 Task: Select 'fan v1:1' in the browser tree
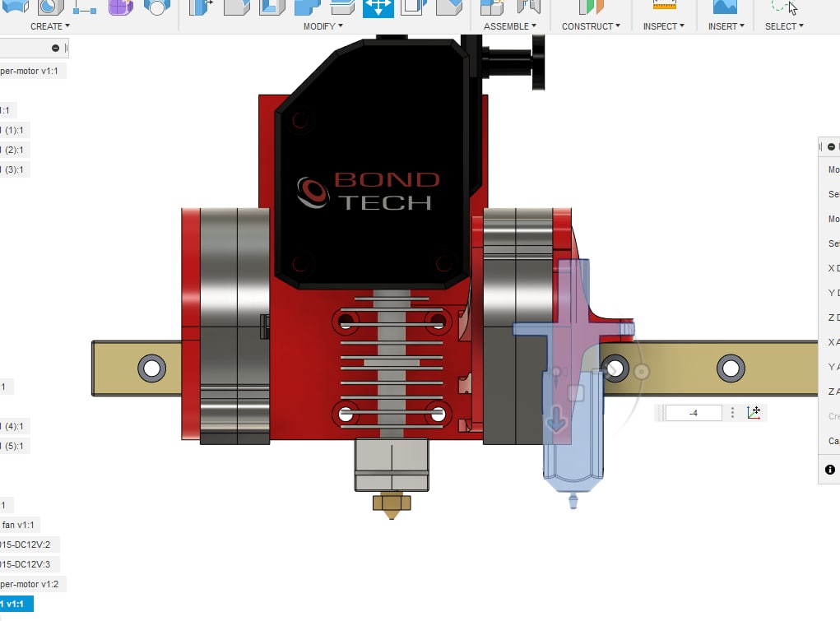pyautogui.click(x=19, y=525)
